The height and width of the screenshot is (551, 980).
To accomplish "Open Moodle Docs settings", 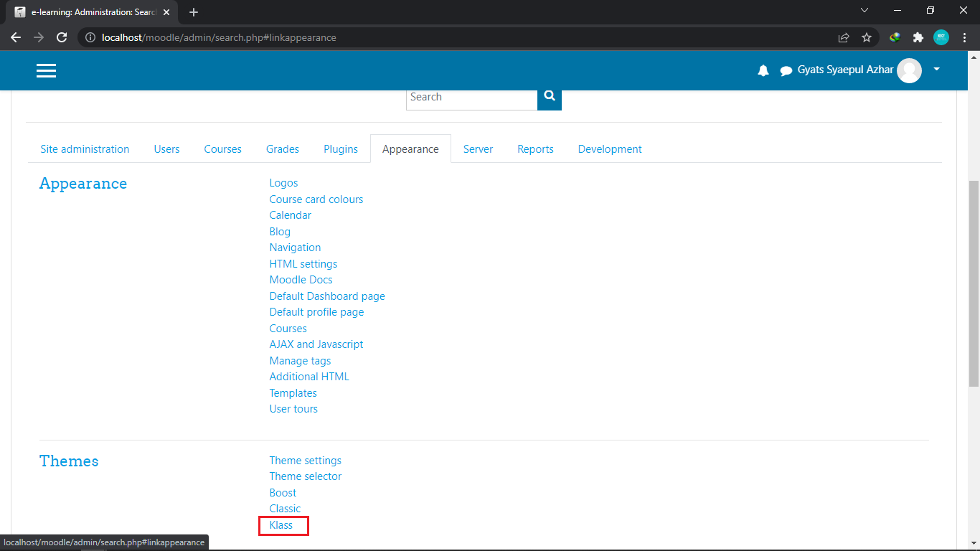I will pyautogui.click(x=301, y=280).
